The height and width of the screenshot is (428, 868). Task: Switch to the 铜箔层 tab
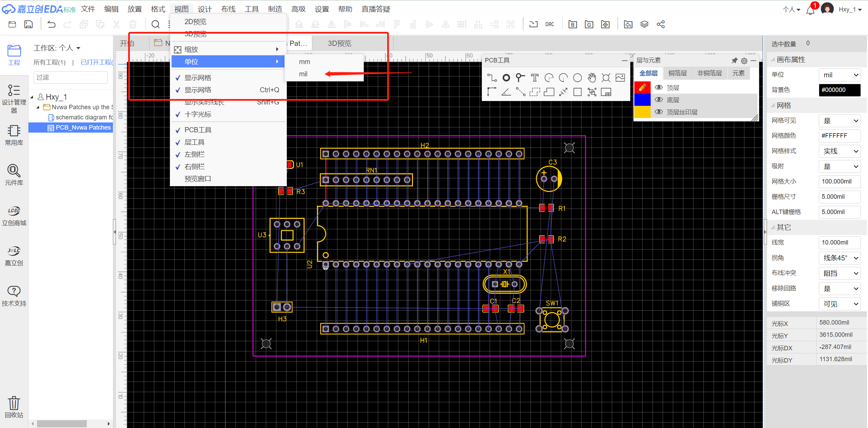[x=677, y=73]
